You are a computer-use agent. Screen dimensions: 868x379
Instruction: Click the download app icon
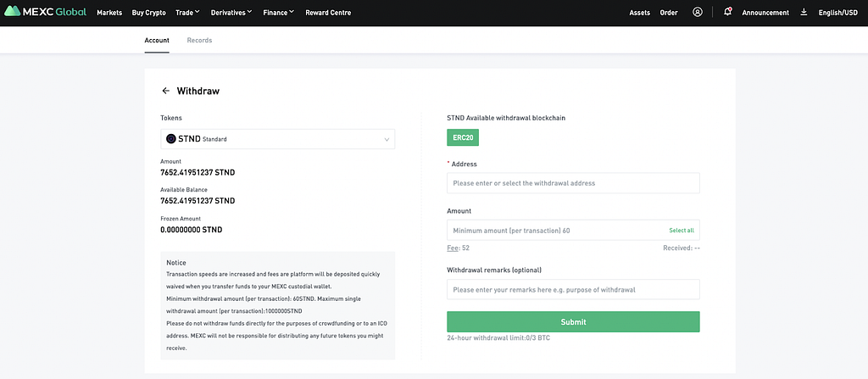point(804,12)
